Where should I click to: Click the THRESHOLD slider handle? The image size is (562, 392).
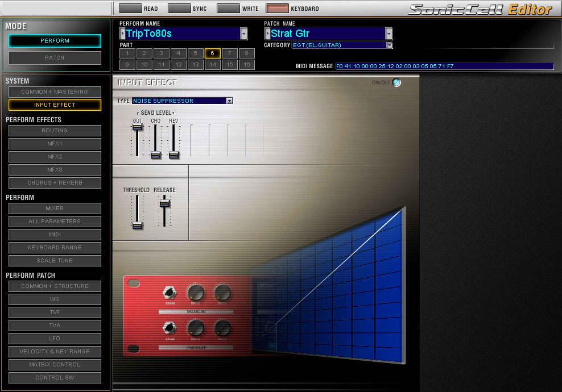click(137, 225)
